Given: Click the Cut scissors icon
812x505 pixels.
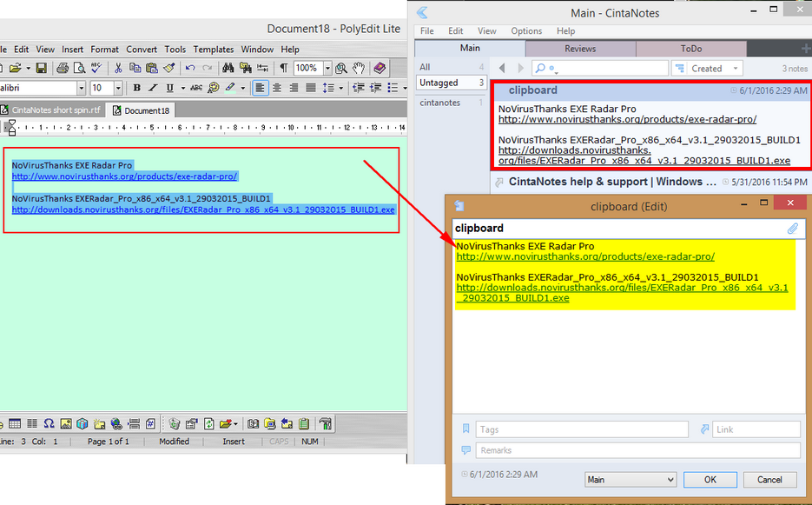Looking at the screenshot, I should [x=118, y=68].
